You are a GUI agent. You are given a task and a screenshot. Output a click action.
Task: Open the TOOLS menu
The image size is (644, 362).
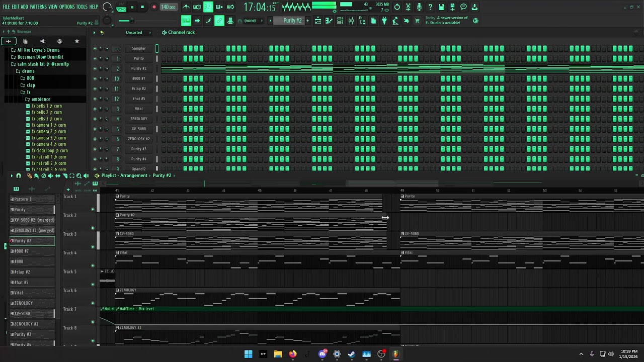click(82, 7)
